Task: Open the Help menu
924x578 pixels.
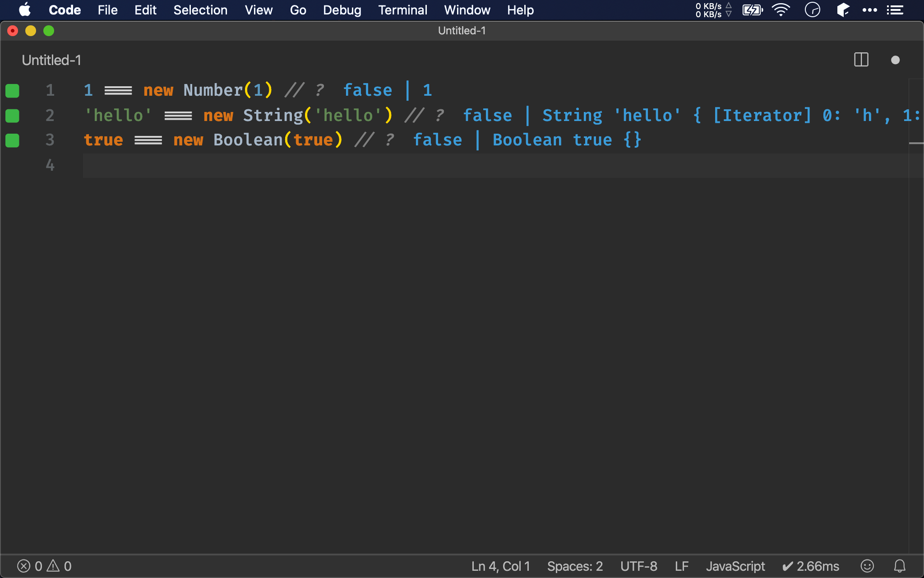Action: pyautogui.click(x=520, y=10)
